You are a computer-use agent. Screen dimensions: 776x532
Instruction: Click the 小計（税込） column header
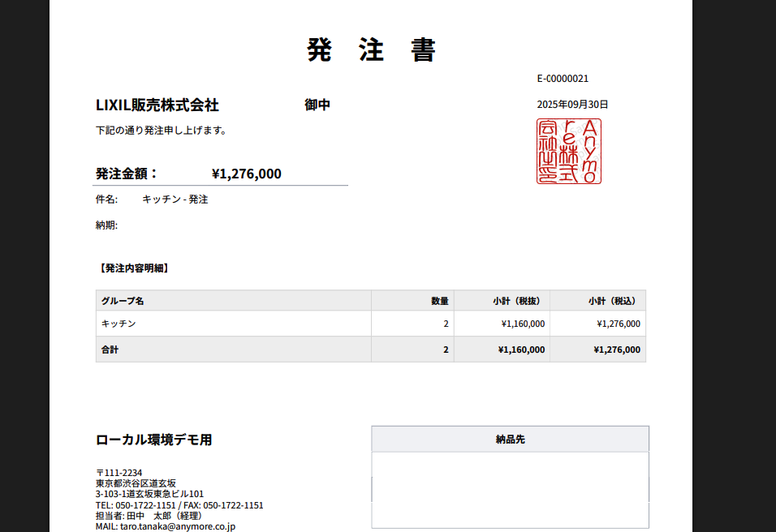pyautogui.click(x=612, y=301)
